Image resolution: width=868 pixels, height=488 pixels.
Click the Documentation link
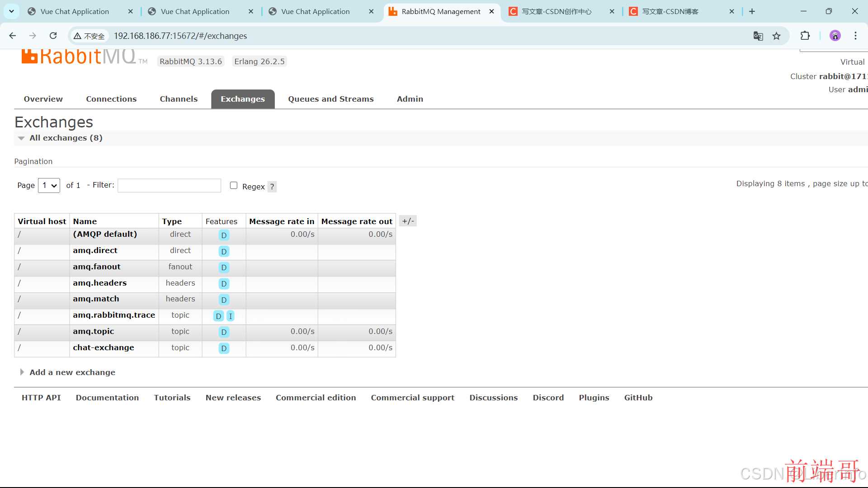click(x=107, y=398)
